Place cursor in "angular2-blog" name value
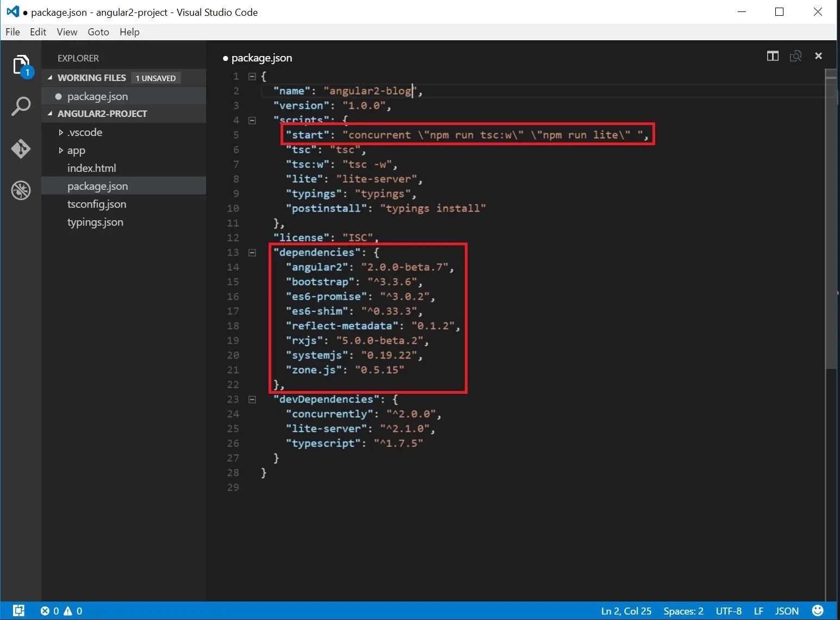Image resolution: width=840 pixels, height=620 pixels. tap(371, 91)
